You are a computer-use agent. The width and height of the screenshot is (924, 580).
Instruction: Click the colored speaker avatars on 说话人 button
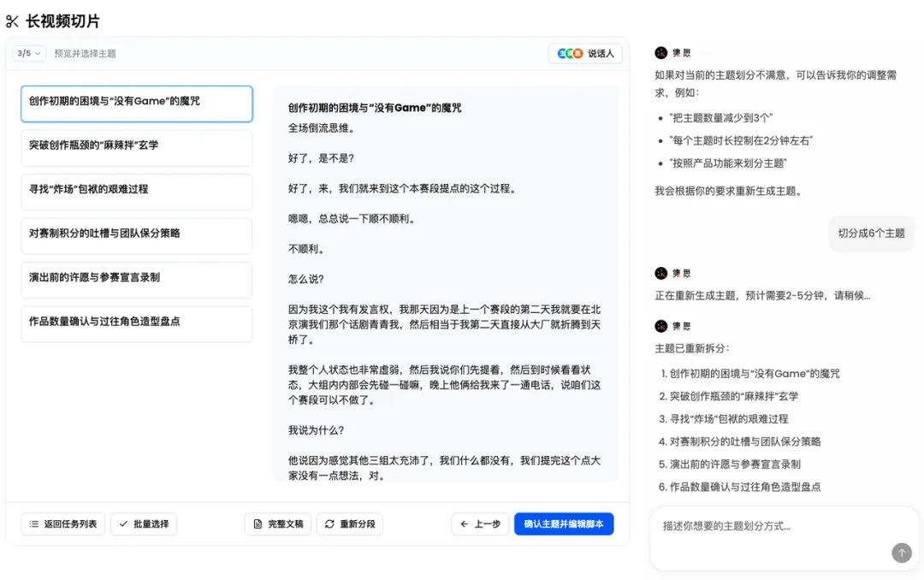click(570, 53)
